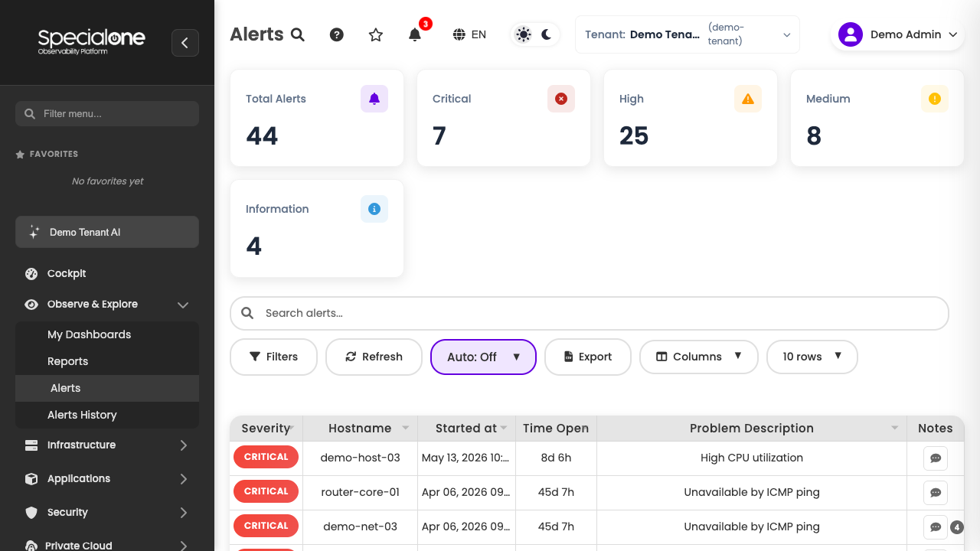The image size is (980, 551).
Task: Open the Tenant Demo Tenant dropdown
Action: [x=688, y=34]
